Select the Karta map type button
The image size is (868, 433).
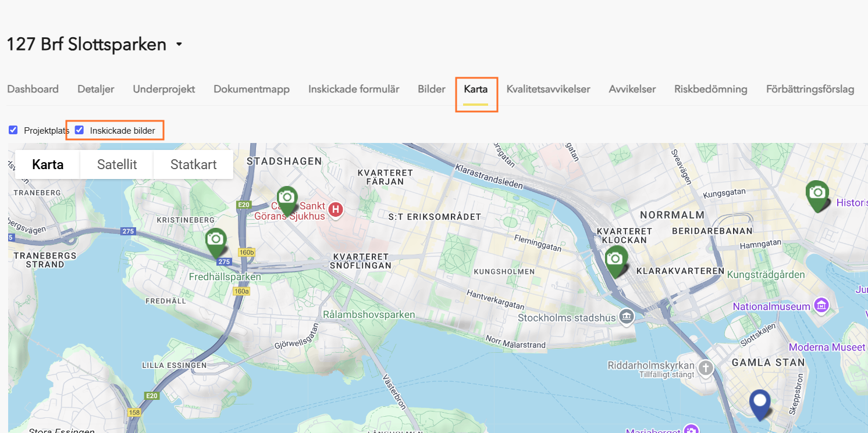click(48, 164)
